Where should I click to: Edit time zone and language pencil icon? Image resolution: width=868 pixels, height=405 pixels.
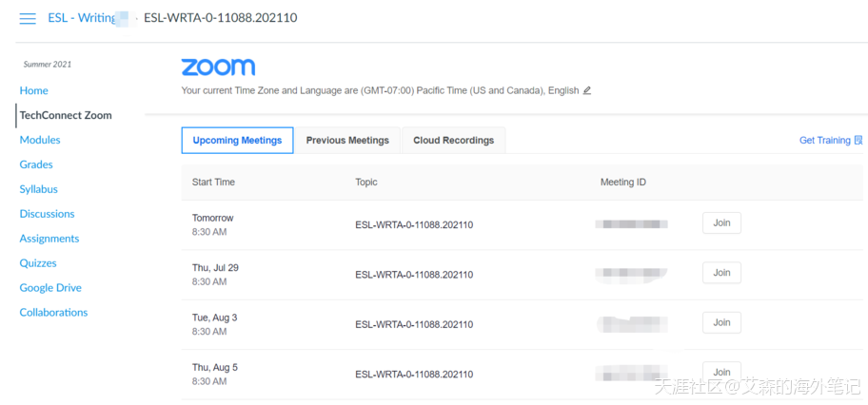(x=587, y=90)
